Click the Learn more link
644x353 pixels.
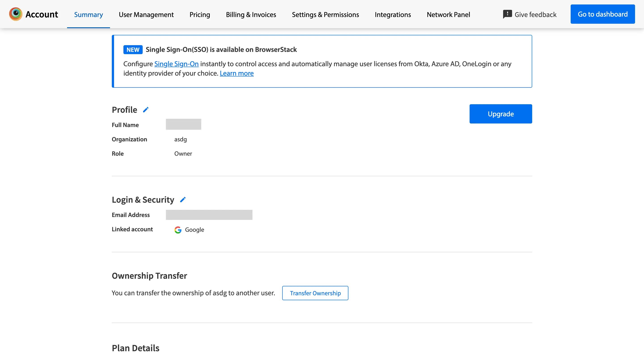237,73
